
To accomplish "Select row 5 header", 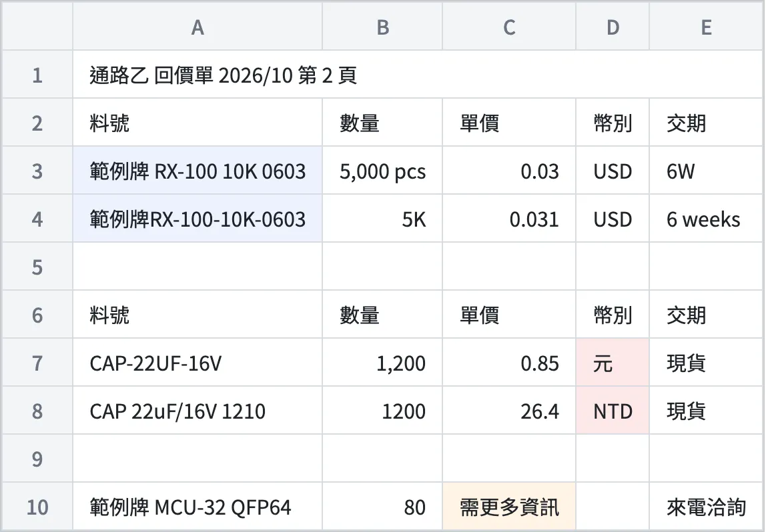I will [x=37, y=266].
